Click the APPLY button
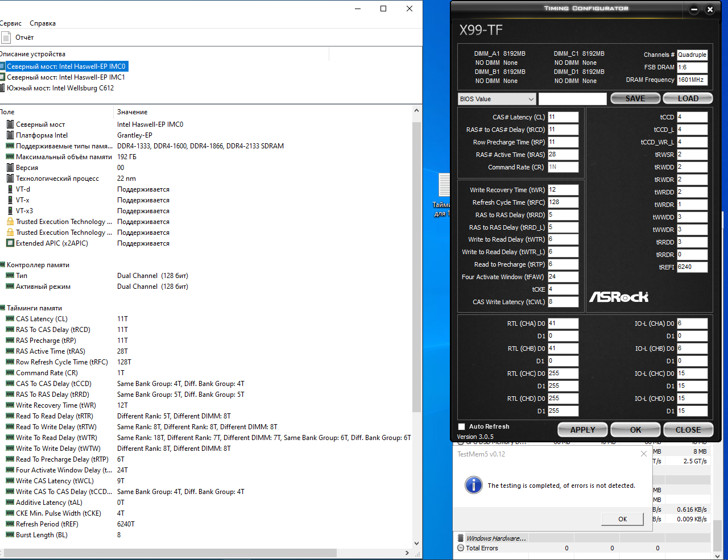The height and width of the screenshot is (560, 728). (582, 430)
